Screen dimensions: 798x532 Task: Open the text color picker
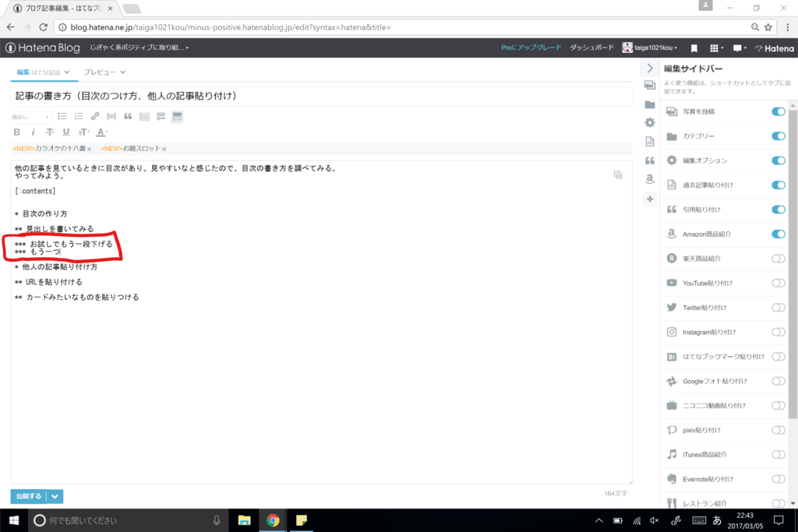coord(101,132)
